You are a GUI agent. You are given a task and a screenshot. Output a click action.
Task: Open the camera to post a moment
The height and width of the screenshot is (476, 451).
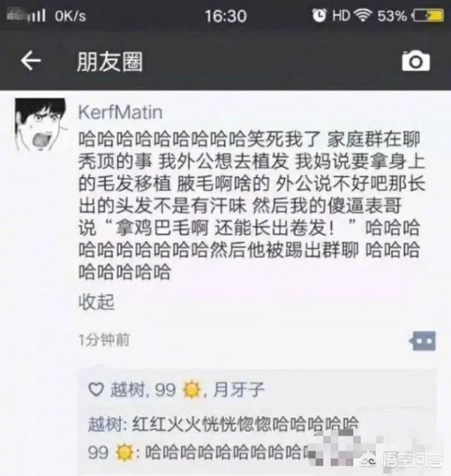point(416,61)
